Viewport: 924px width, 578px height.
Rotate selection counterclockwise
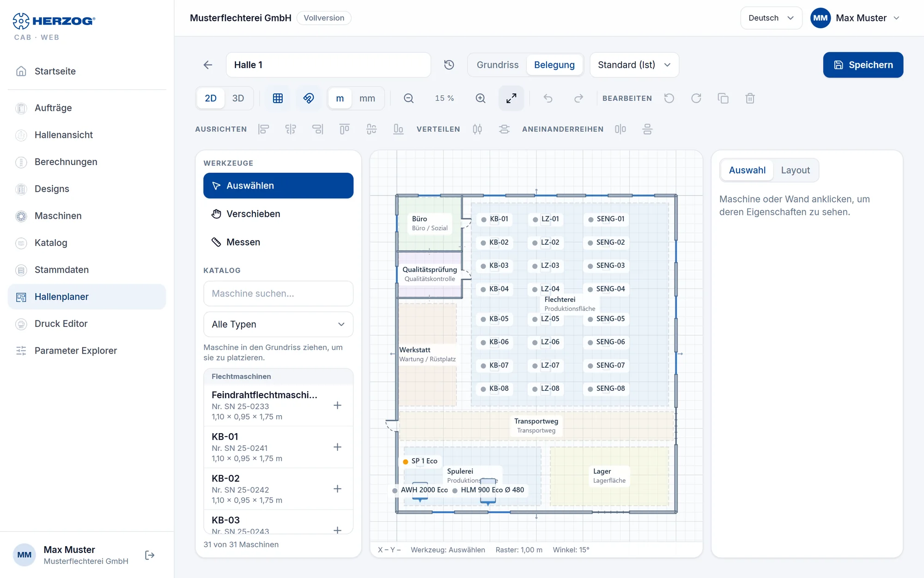669,98
